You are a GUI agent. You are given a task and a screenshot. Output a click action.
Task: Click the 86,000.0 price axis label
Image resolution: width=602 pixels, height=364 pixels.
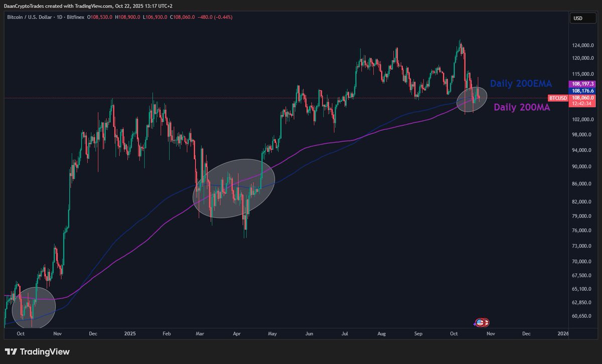pos(582,184)
